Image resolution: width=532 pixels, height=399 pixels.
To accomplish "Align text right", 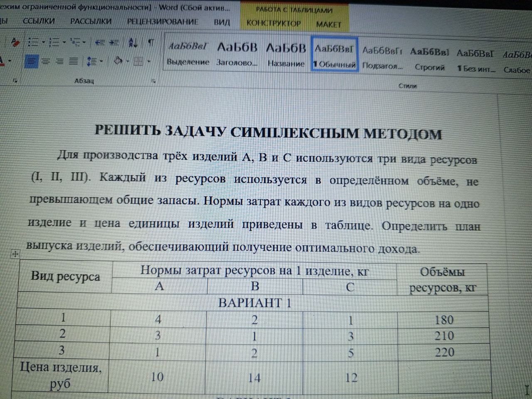I will (x=60, y=62).
